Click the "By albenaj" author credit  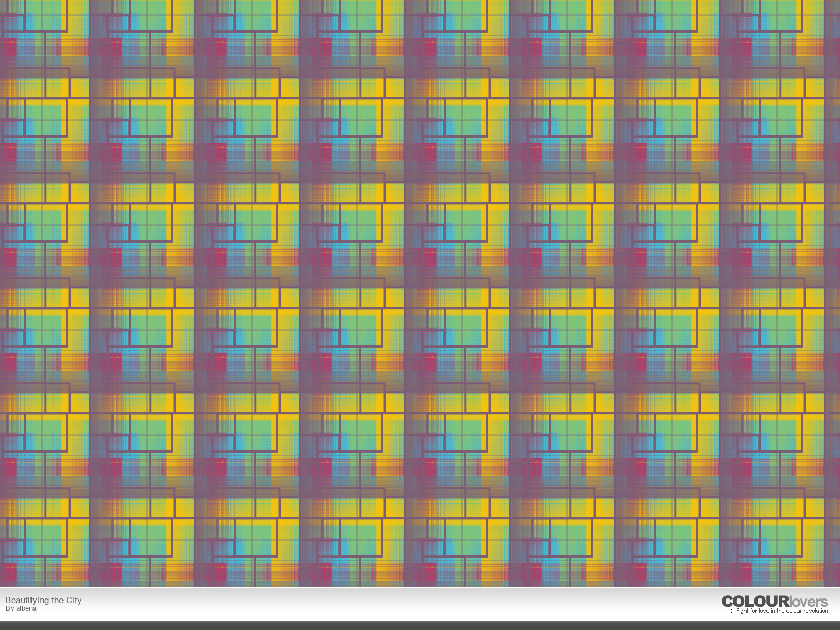coord(22,609)
